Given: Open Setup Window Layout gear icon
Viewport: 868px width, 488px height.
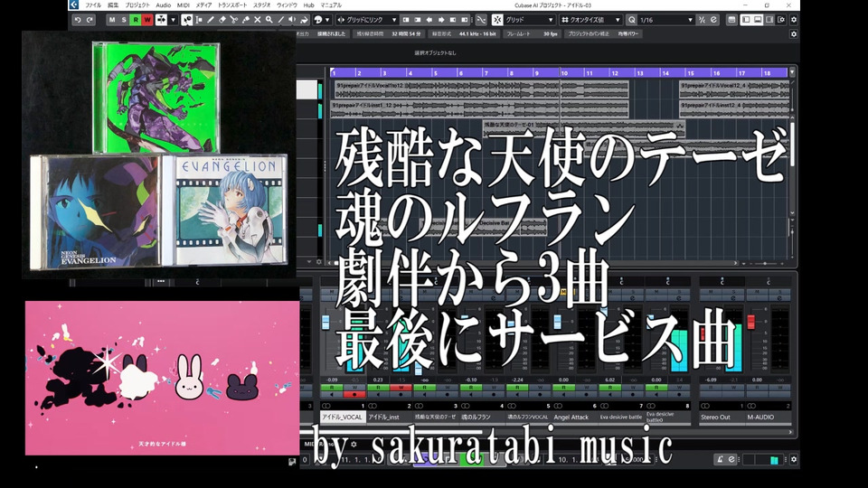Looking at the screenshot, I should coord(781,20).
